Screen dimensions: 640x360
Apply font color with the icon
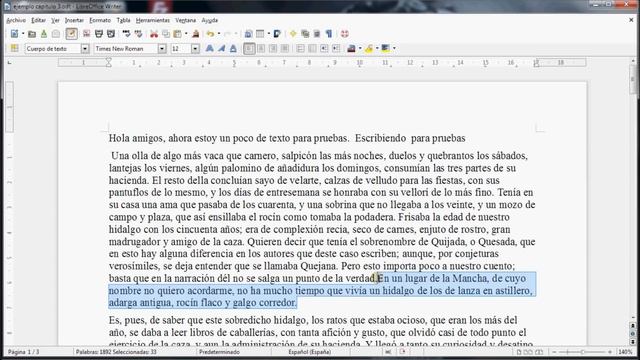point(351,49)
